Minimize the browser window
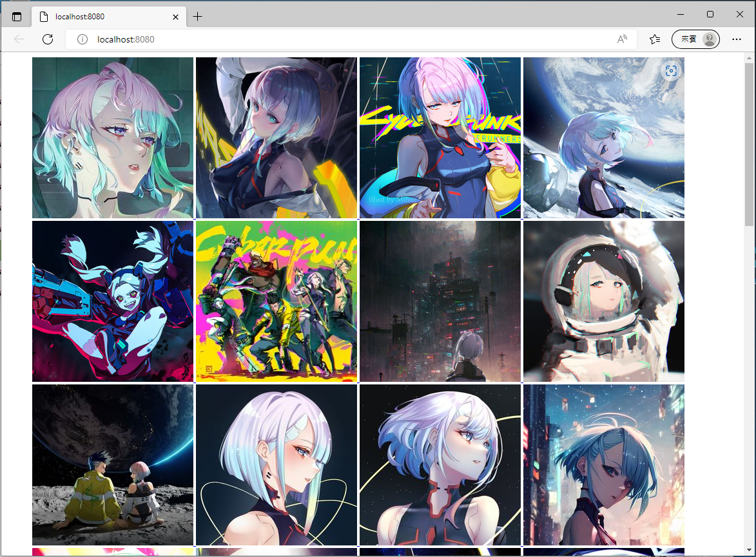 (681, 14)
